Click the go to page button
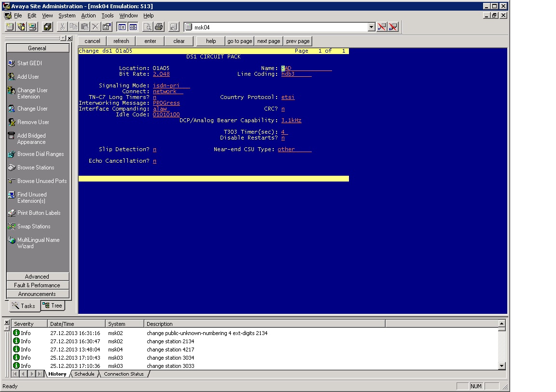Image resolution: width=556 pixels, height=392 pixels. [x=240, y=41]
